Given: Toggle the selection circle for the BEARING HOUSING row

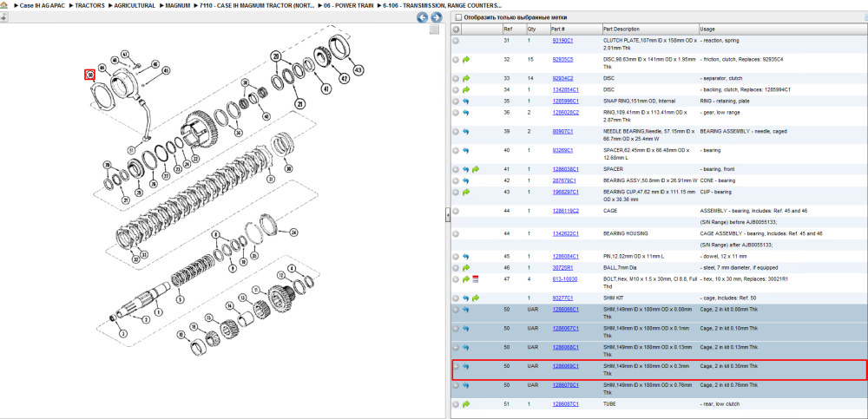Looking at the screenshot, I should (x=456, y=234).
